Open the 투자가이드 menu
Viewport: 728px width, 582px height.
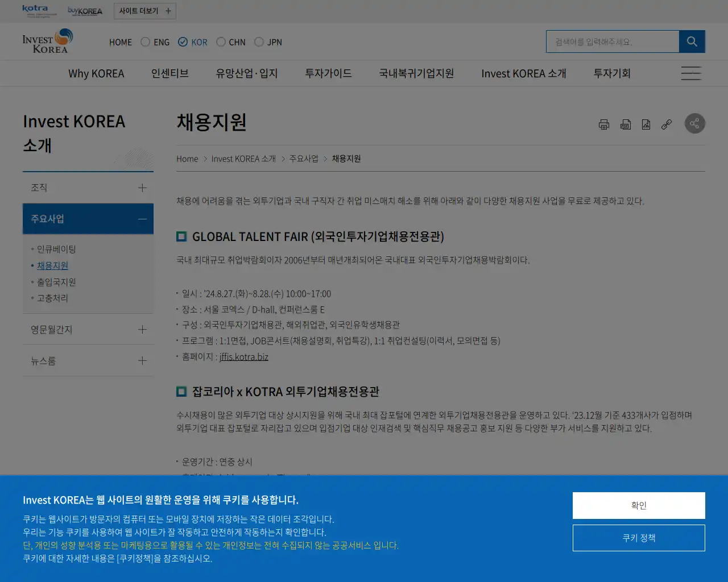coord(328,73)
